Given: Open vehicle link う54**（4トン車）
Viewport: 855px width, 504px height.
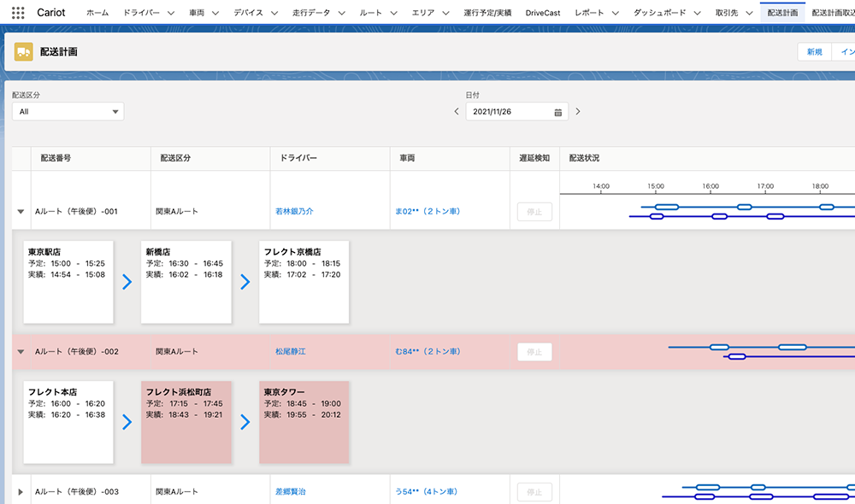Looking at the screenshot, I should point(427,491).
